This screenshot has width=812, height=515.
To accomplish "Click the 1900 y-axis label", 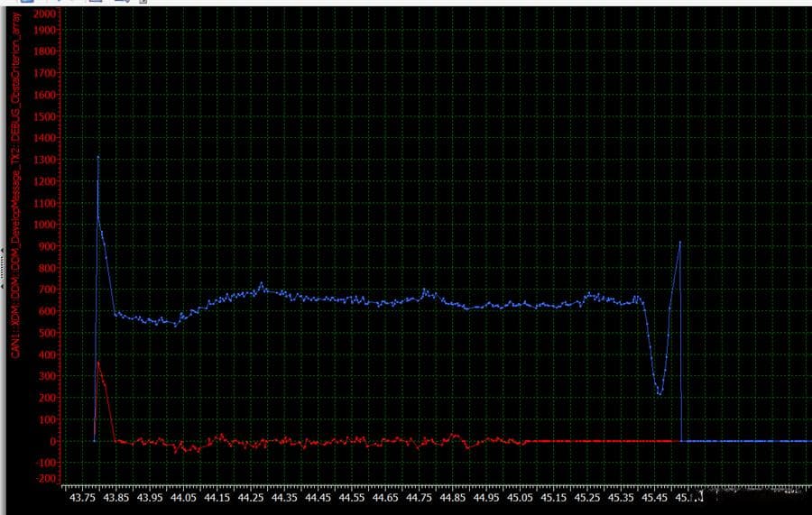I will point(44,30).
